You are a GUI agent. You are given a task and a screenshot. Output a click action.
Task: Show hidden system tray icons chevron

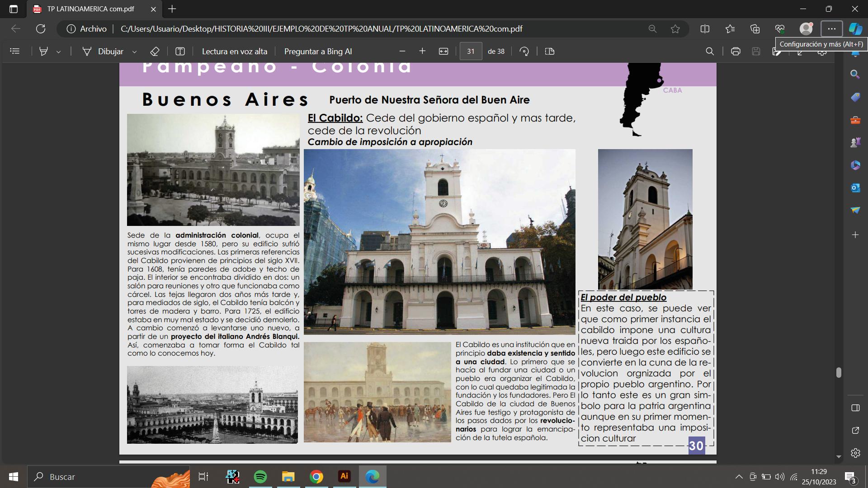click(x=739, y=477)
